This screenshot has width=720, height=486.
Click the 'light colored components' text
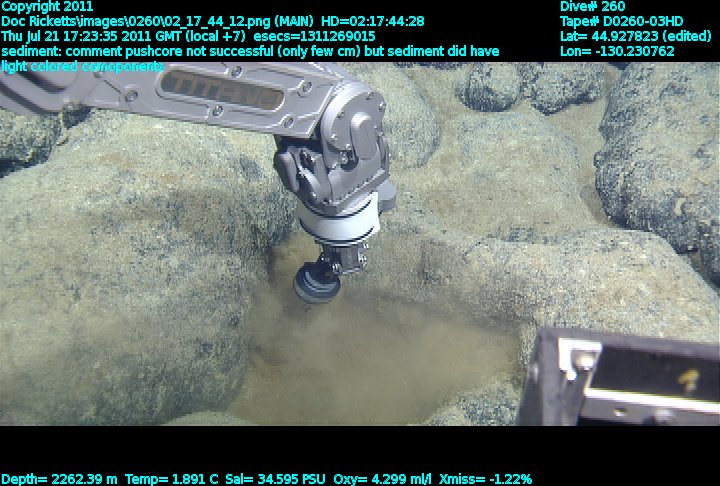(82, 66)
